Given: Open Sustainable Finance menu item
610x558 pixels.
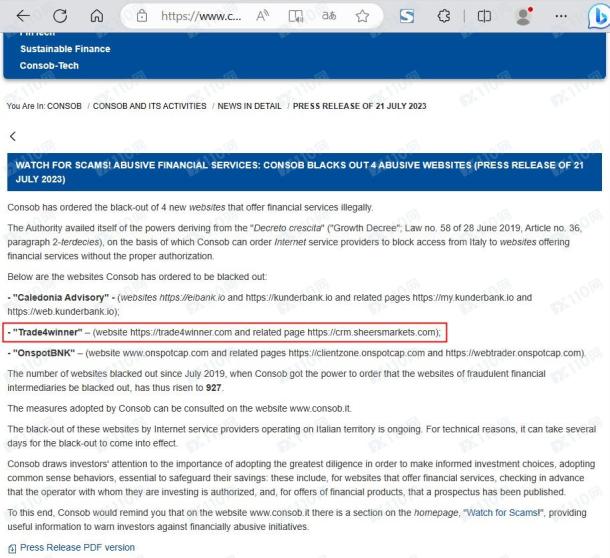Looking at the screenshot, I should [65, 49].
